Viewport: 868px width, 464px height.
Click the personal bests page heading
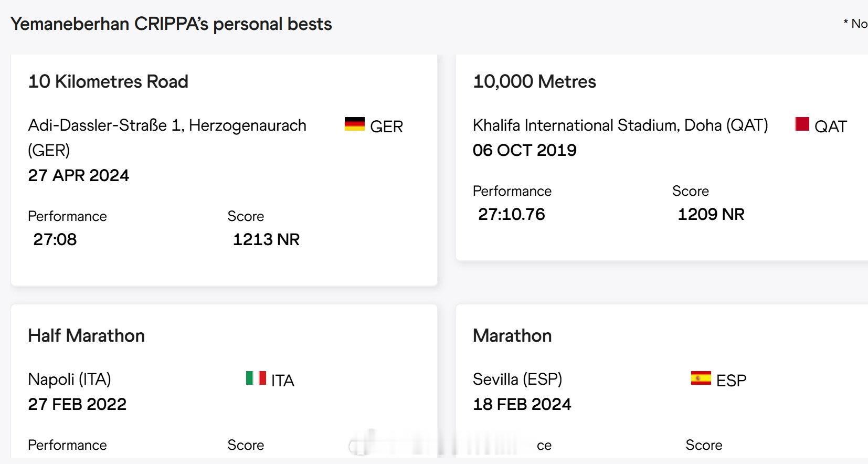coord(171,24)
